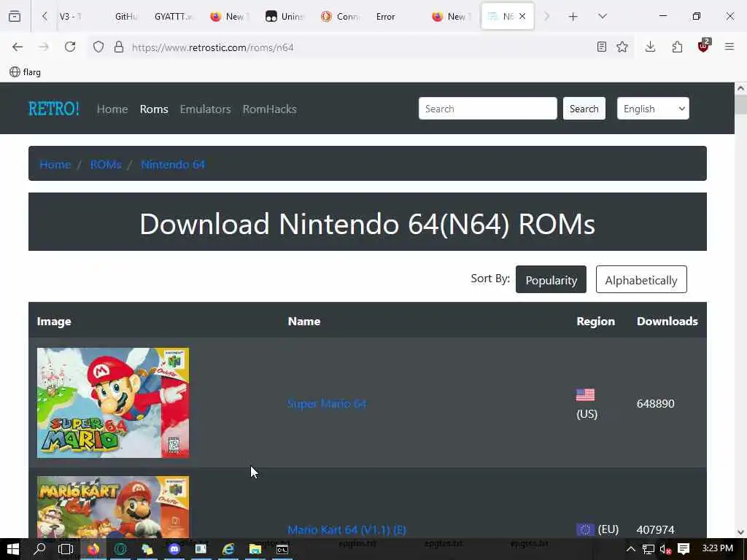Switch to the V3 tab

(x=71, y=17)
